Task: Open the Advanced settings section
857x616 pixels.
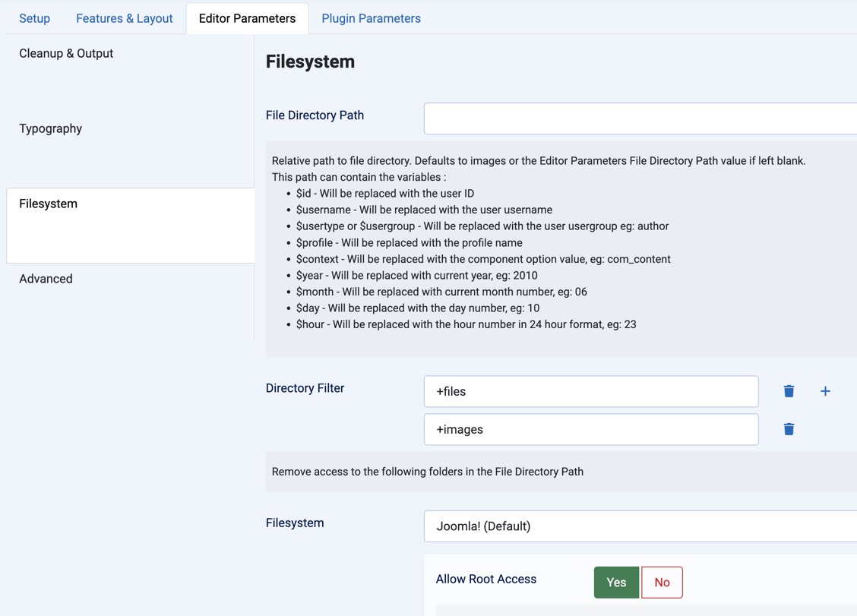Action: 46,279
